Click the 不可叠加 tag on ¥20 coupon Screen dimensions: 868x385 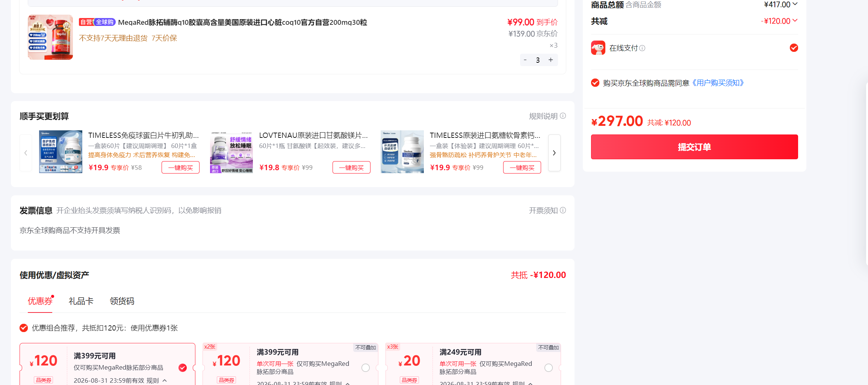[x=548, y=347]
